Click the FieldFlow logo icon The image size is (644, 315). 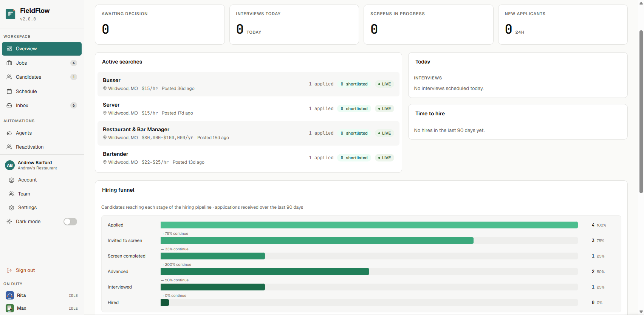[10, 14]
